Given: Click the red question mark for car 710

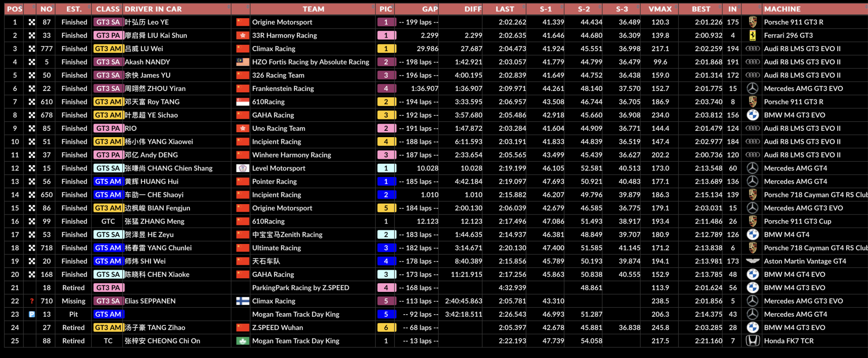Looking at the screenshot, I should coord(32,301).
